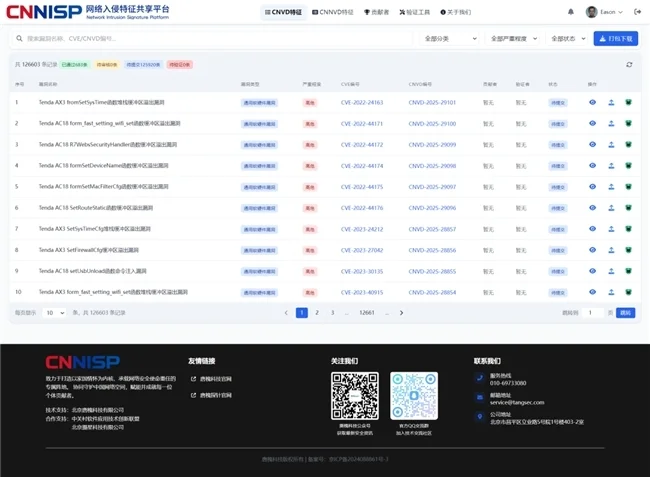Open the page size dropdown showing 10
650x477 pixels.
(x=53, y=313)
